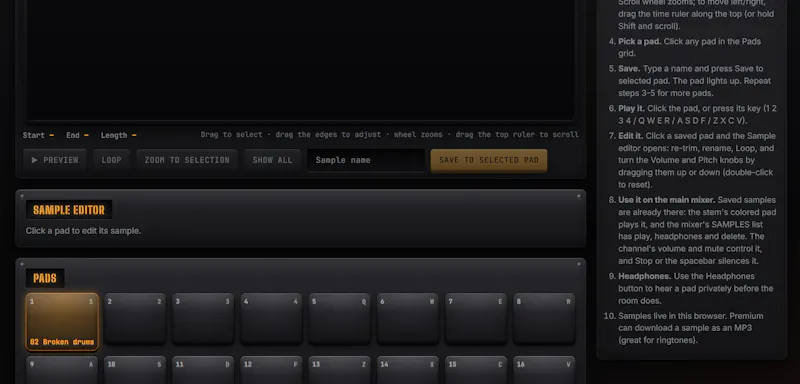Image resolution: width=800 pixels, height=384 pixels.
Task: Click Save to Selected Pad
Action: (489, 160)
